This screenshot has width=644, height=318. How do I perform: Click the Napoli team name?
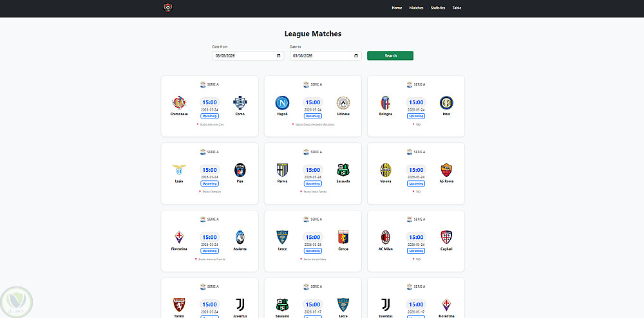[x=282, y=114]
